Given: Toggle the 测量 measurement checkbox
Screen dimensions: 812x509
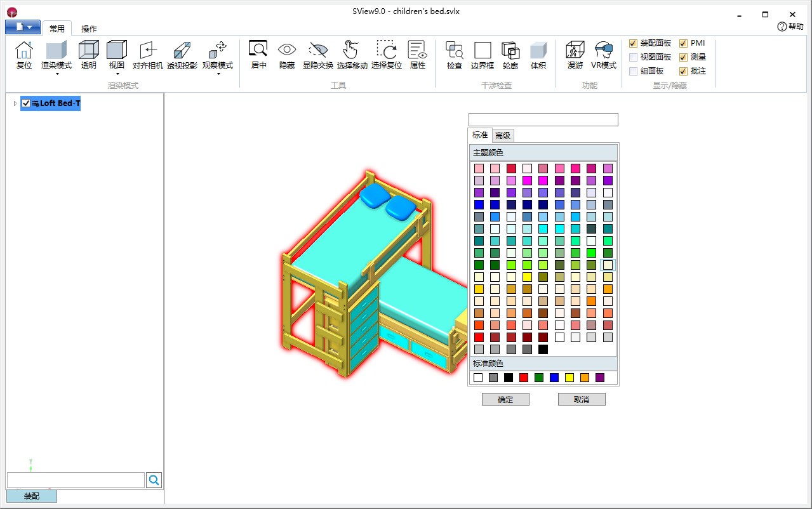Looking at the screenshot, I should point(683,57).
